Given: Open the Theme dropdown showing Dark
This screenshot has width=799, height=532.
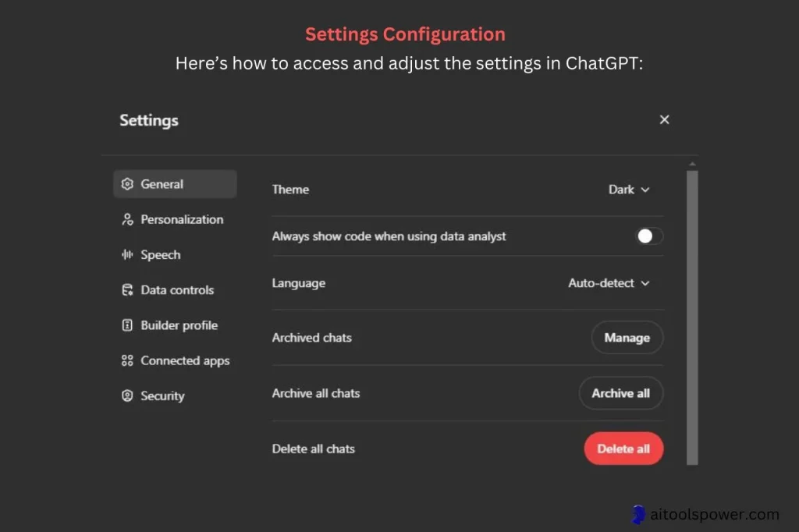Looking at the screenshot, I should (629, 190).
